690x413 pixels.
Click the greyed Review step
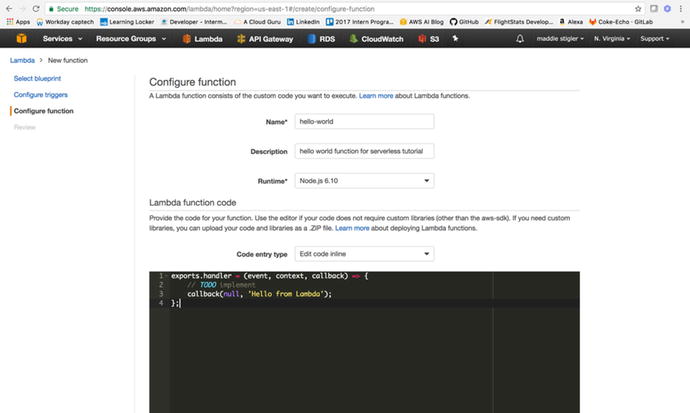pos(25,127)
